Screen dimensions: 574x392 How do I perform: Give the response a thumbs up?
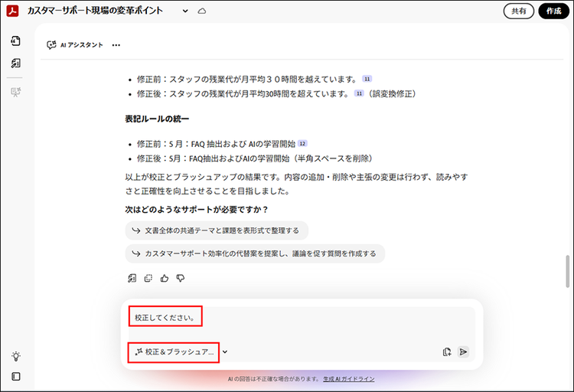[x=165, y=279]
